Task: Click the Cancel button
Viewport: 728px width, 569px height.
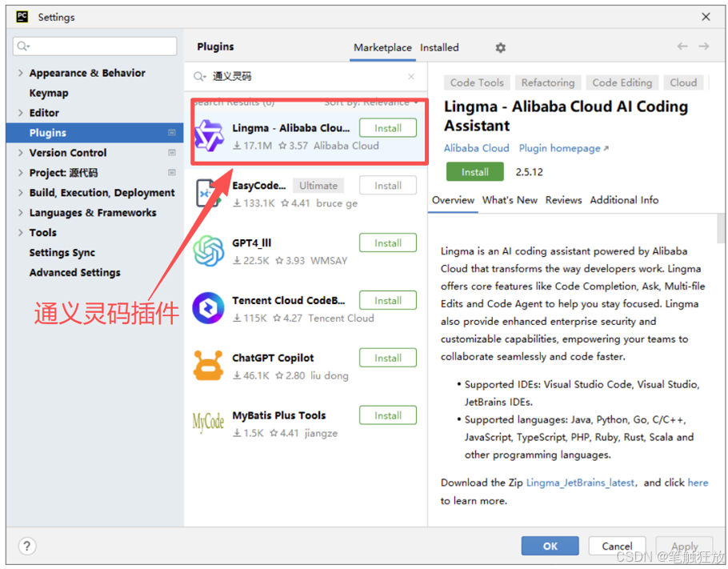Action: coord(617,546)
